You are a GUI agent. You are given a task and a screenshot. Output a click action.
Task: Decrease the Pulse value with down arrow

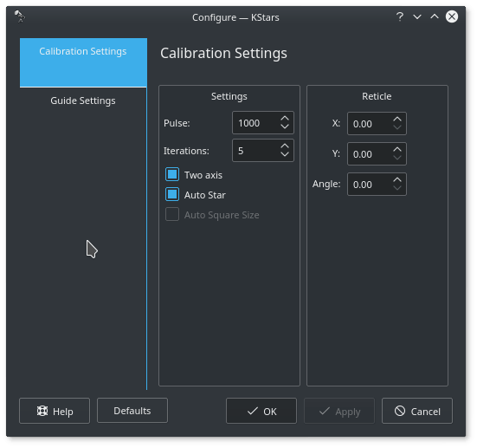pos(285,127)
